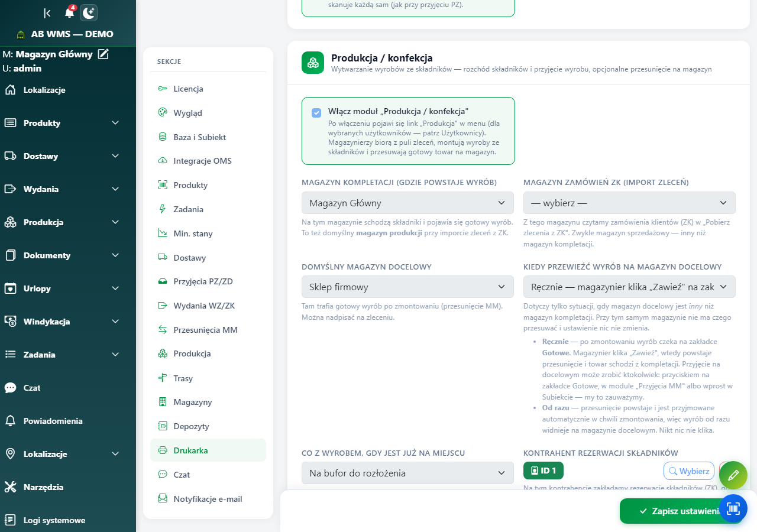This screenshot has width=757, height=532.
Task: Open the Czat settings section
Action: click(x=208, y=475)
